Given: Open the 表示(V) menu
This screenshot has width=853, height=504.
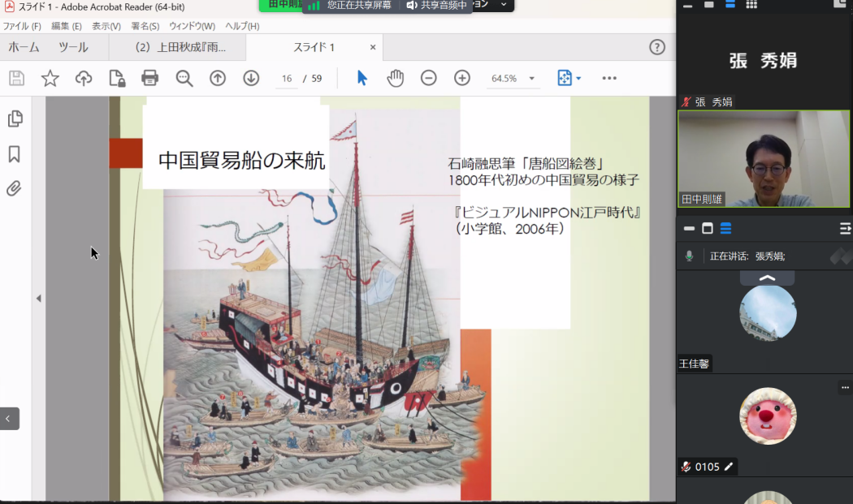Looking at the screenshot, I should point(106,26).
